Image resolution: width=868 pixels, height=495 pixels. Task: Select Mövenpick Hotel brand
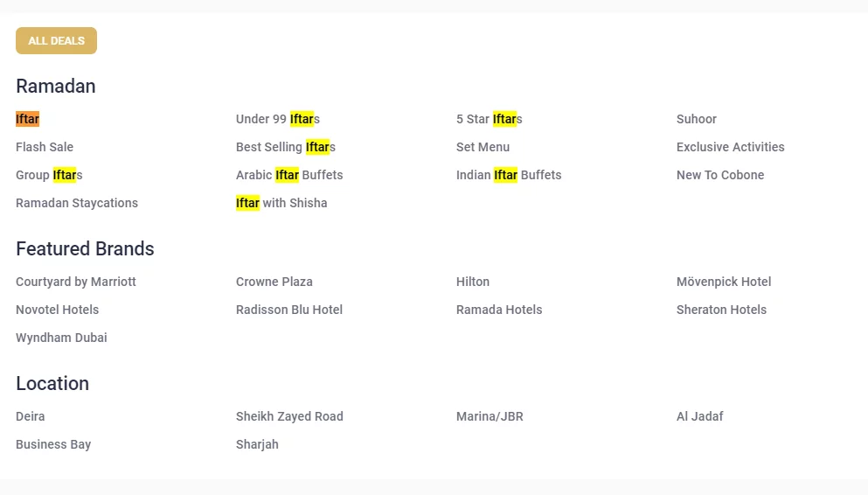(x=724, y=282)
